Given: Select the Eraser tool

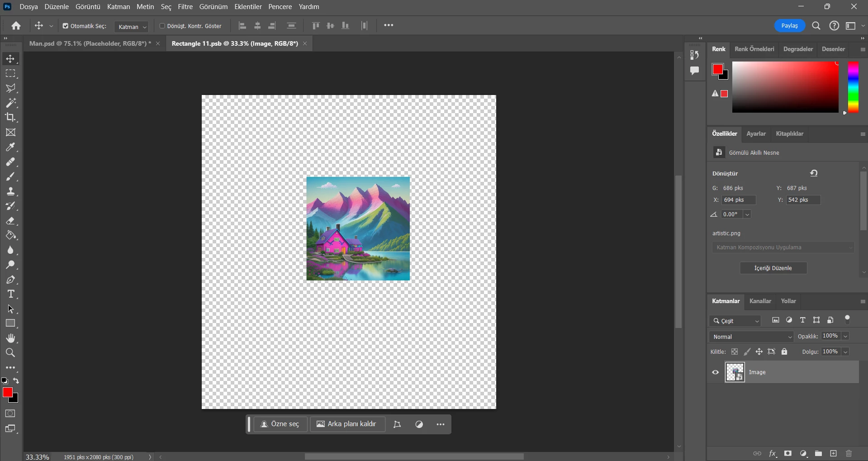Looking at the screenshot, I should pyautogui.click(x=10, y=221).
